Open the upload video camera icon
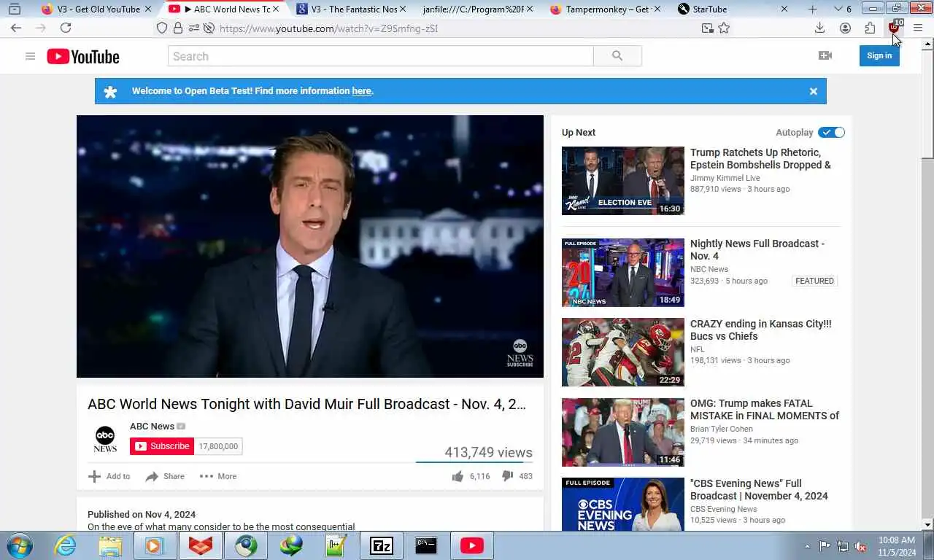This screenshot has width=934, height=560. [x=825, y=55]
